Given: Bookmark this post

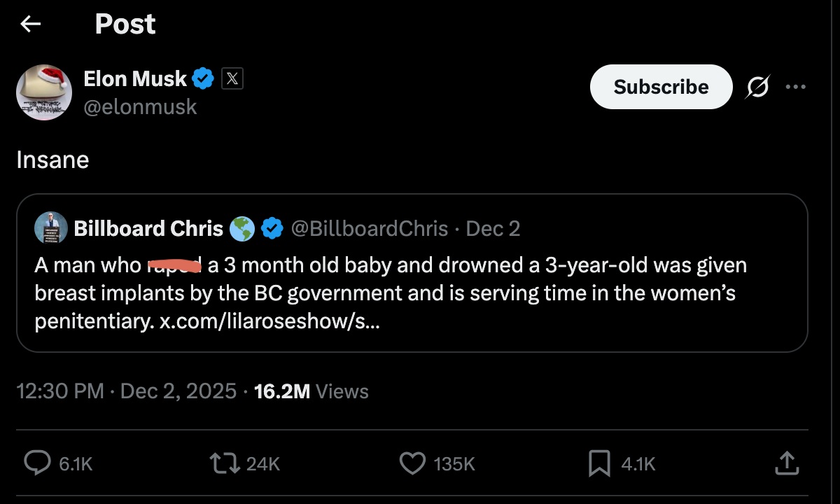Looking at the screenshot, I should 599,463.
